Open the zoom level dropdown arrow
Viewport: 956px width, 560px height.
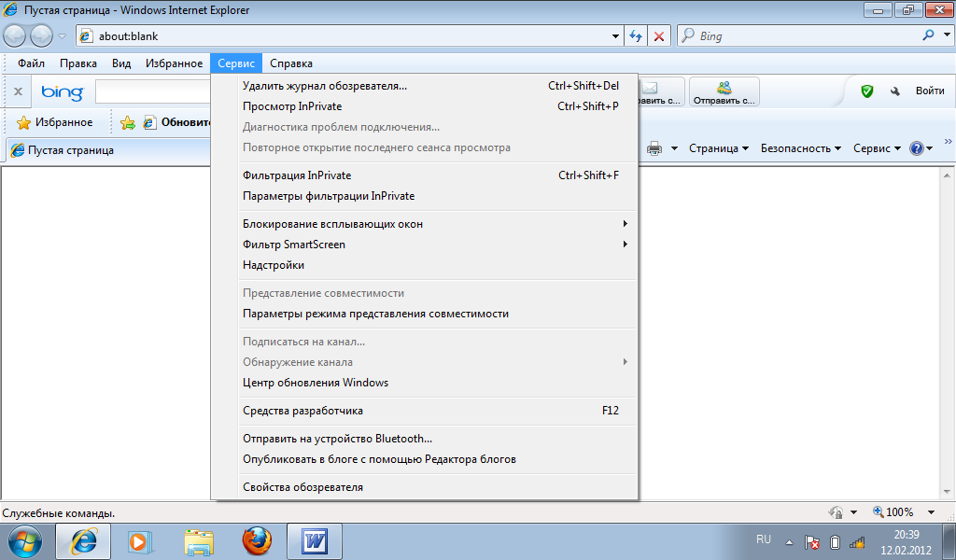pos(931,512)
